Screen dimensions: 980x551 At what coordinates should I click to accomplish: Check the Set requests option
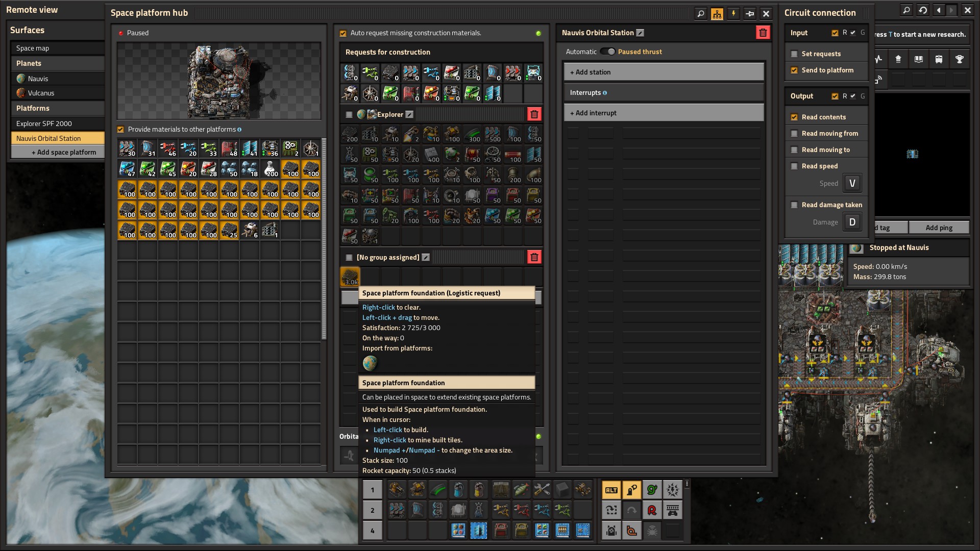[x=794, y=54]
